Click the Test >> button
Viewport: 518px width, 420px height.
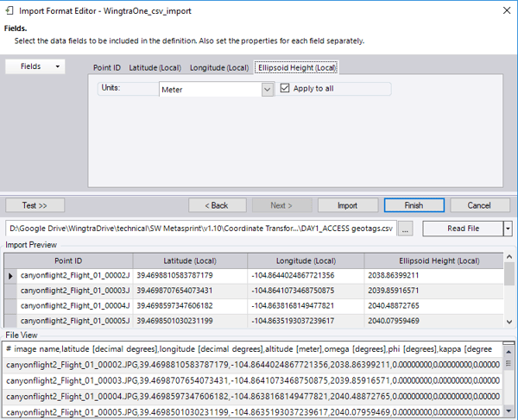point(35,205)
